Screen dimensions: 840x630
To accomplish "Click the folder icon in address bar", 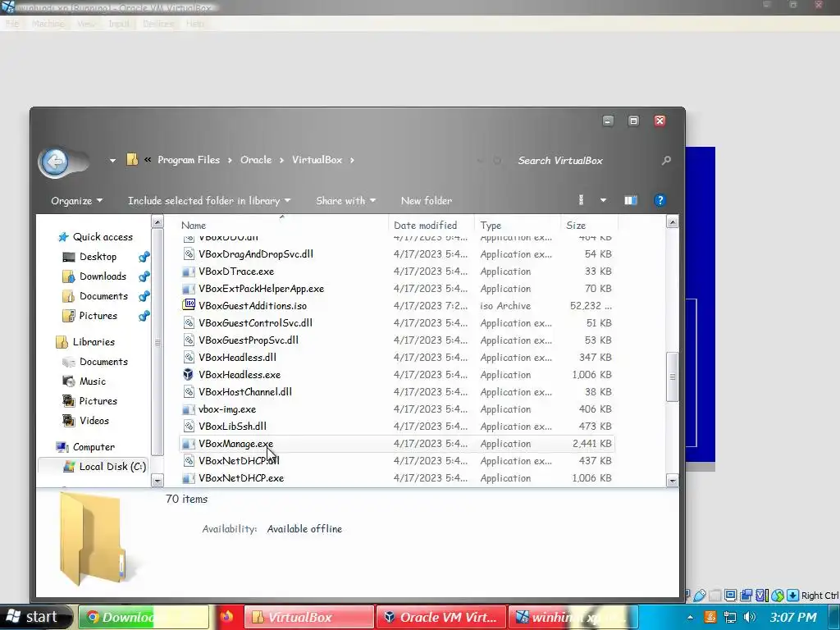I will (132, 160).
